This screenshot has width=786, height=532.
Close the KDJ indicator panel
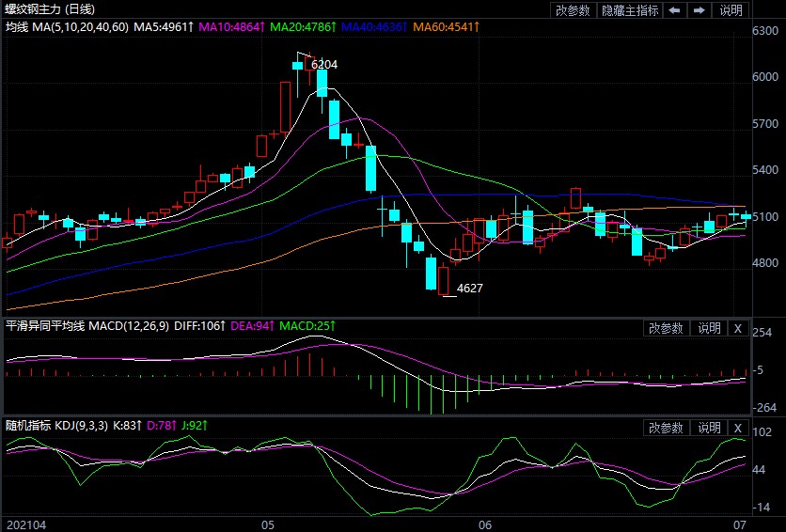[x=737, y=428]
